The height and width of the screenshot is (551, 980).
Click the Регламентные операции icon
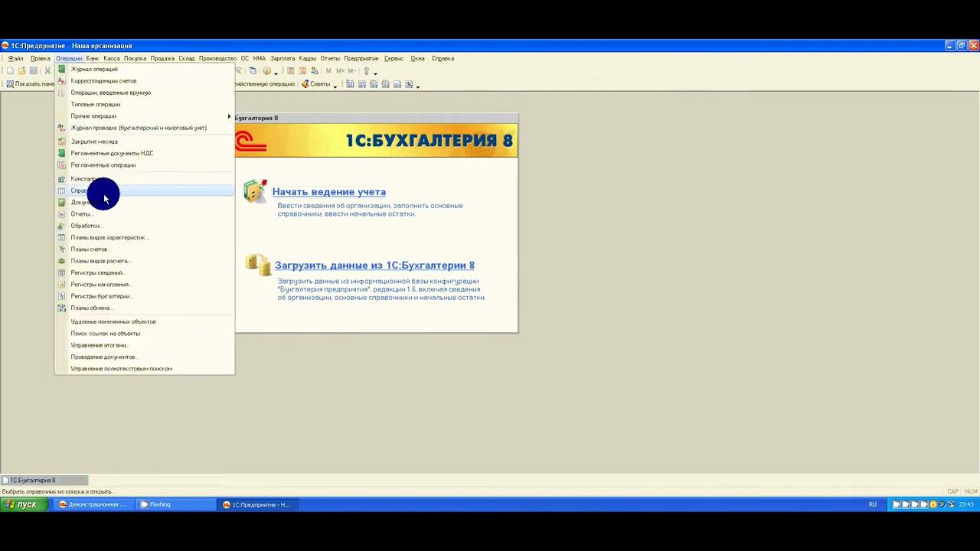[x=62, y=165]
